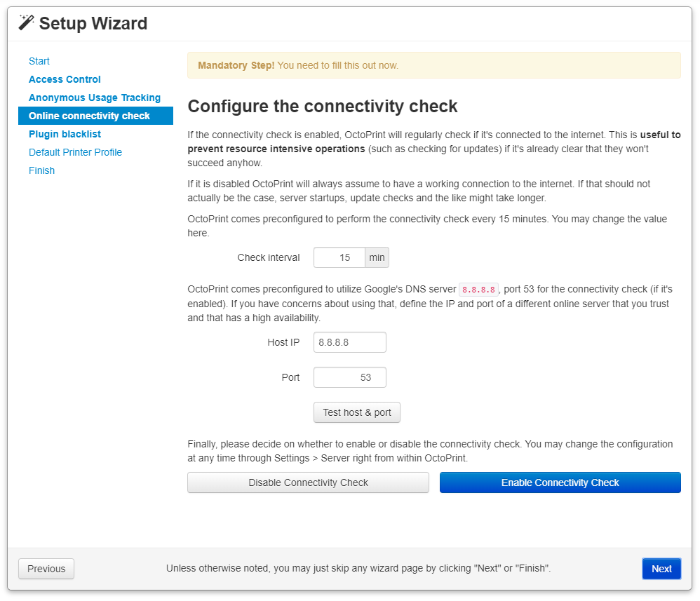Jump to Default Printer Profile step
The width and height of the screenshot is (700, 601).
click(76, 152)
